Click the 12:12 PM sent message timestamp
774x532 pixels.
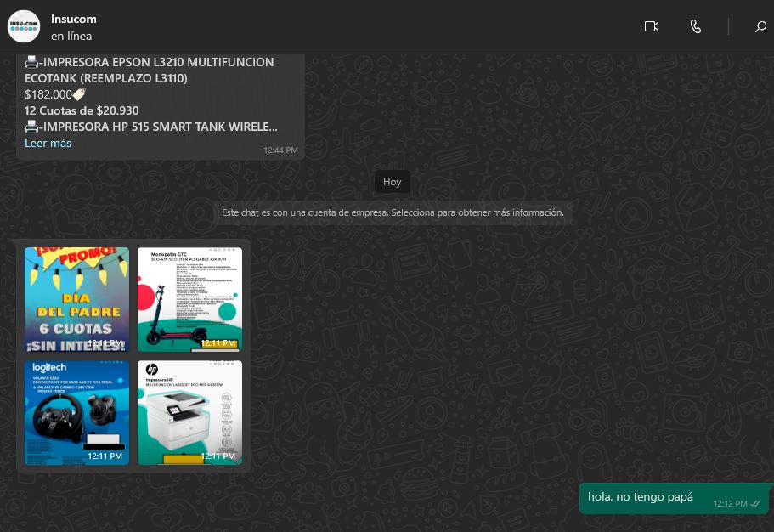[x=730, y=504]
